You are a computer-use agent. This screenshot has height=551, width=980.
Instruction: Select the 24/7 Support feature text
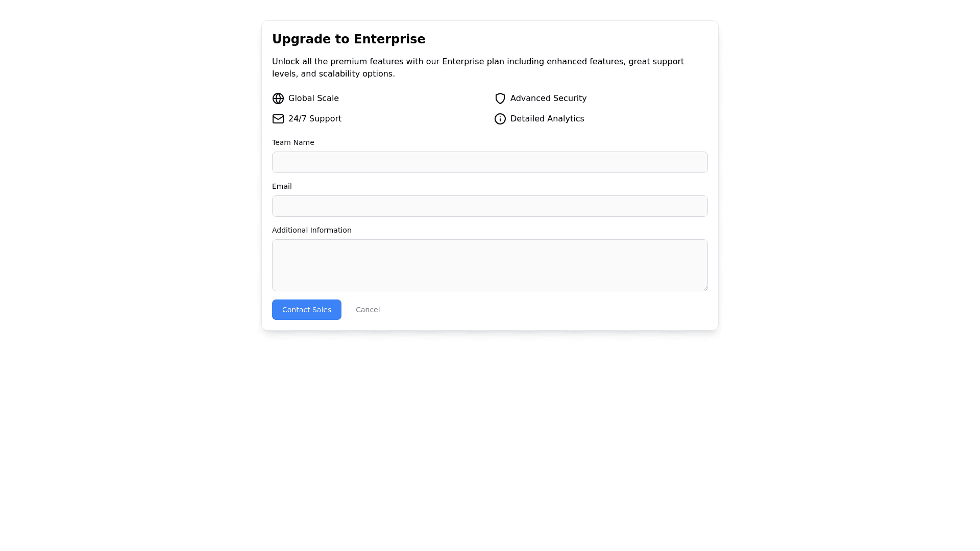[314, 119]
